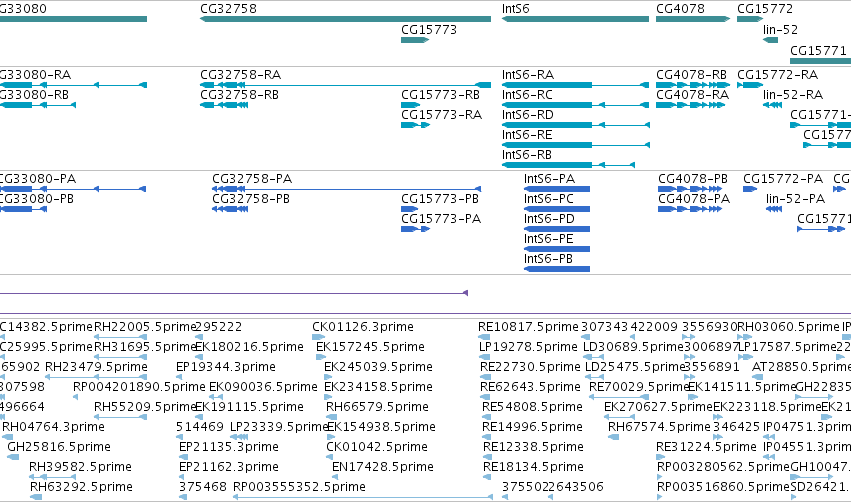
Task: Click EST RE18134.5prime
Action: point(487,477)
